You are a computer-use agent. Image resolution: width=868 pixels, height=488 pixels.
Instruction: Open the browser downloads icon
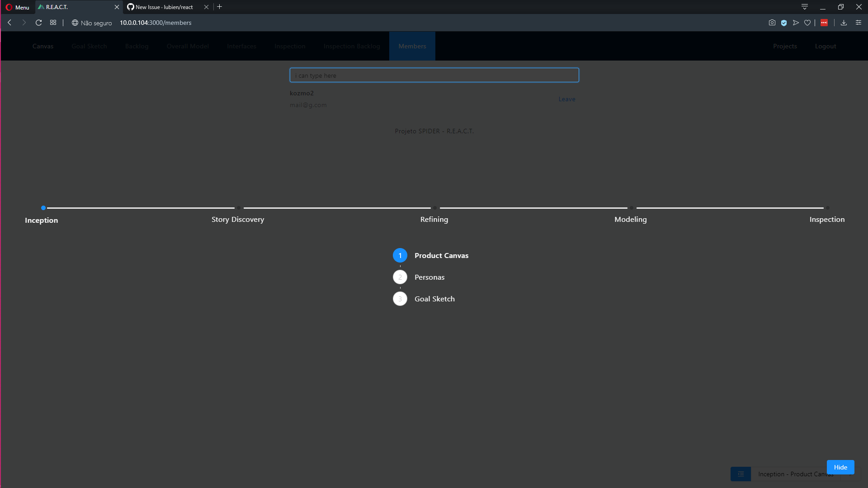(x=844, y=23)
